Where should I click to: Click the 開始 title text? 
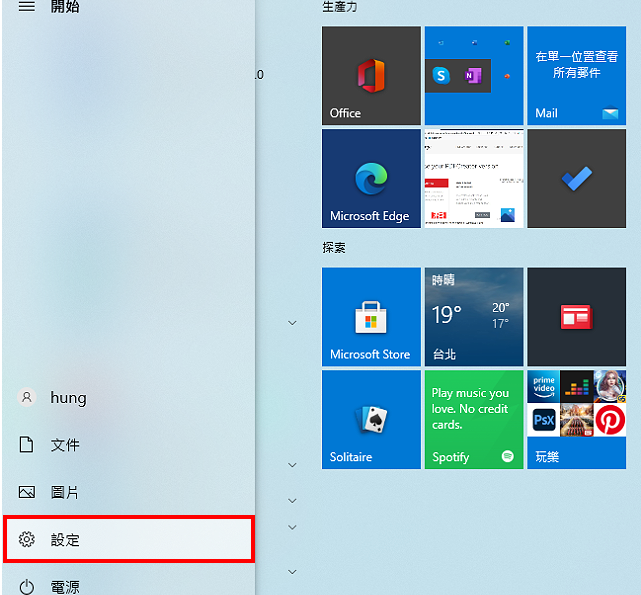coord(65,6)
